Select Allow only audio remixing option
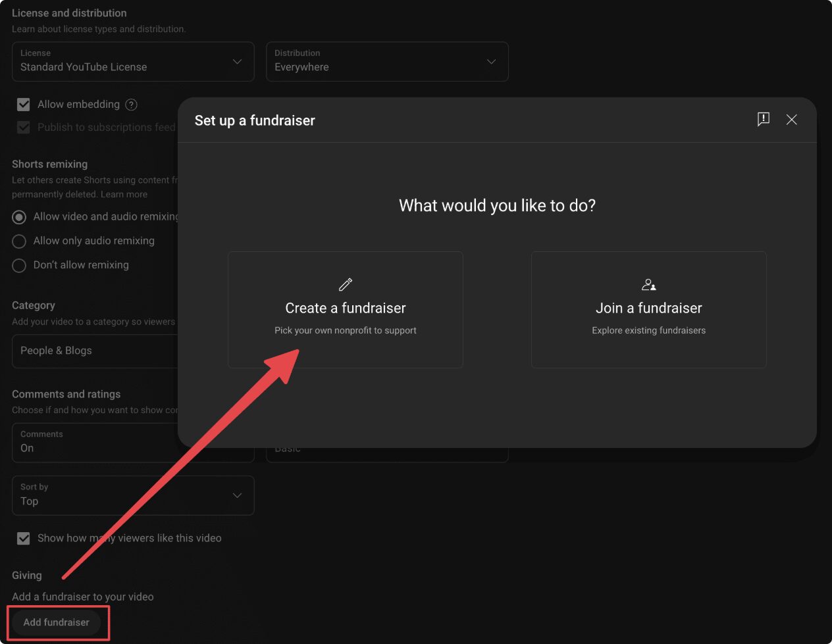832x644 pixels. [x=19, y=241]
